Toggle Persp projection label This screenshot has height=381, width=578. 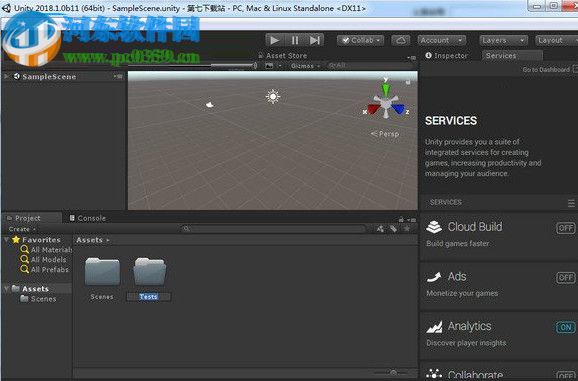tap(385, 134)
